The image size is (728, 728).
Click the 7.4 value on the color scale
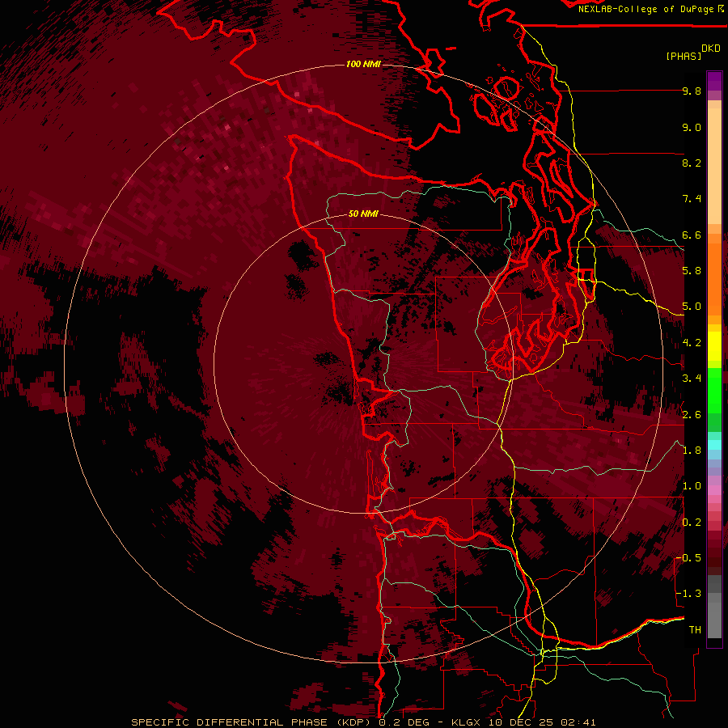(692, 199)
